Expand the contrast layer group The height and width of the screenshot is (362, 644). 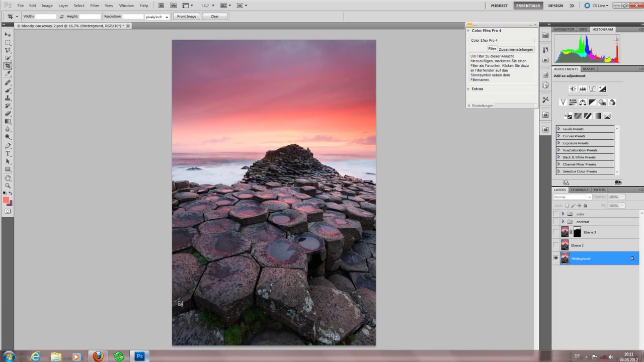pos(563,222)
